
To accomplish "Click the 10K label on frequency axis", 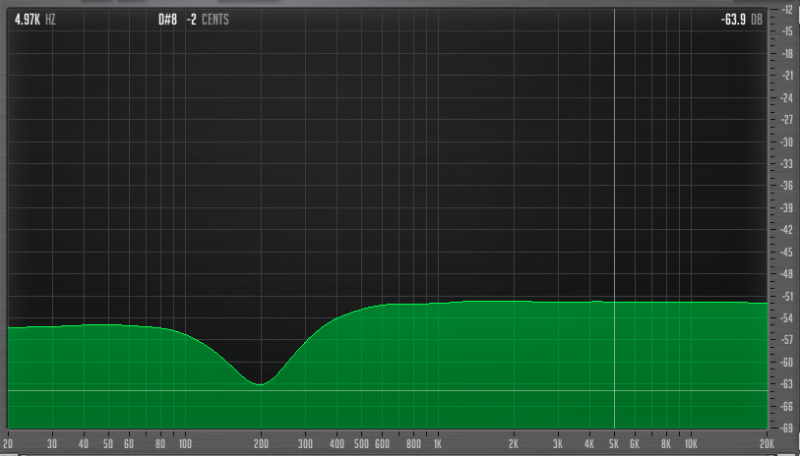I will 690,441.
